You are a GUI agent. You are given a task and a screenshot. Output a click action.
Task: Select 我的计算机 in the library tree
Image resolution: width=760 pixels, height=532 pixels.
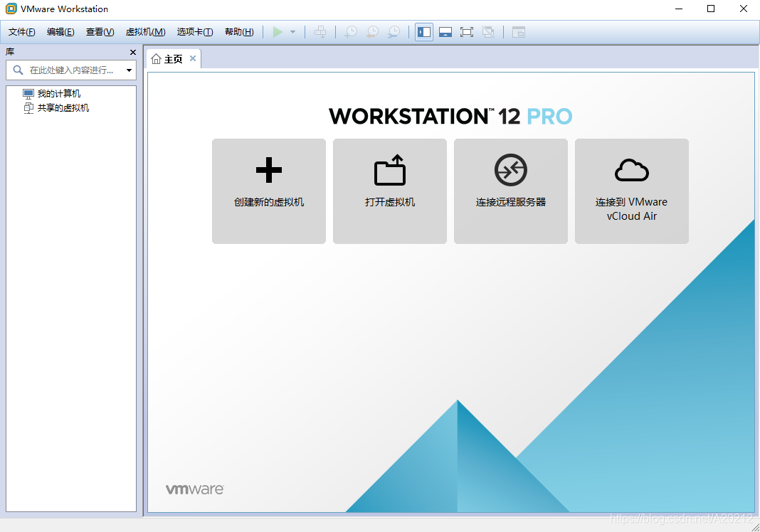click(x=52, y=93)
